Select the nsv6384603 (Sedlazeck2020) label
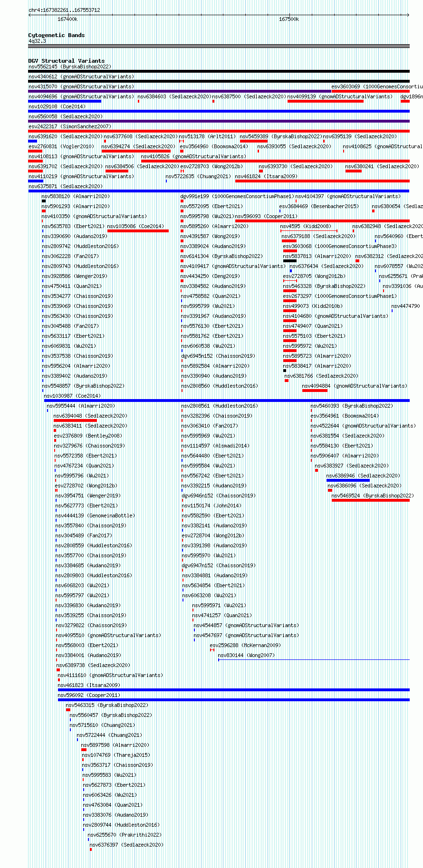 [174, 96]
